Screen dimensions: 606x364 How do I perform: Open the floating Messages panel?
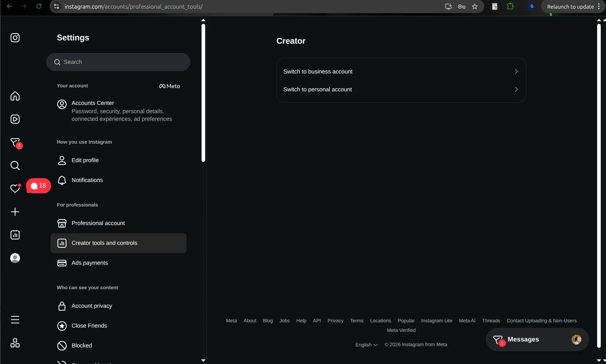pyautogui.click(x=537, y=339)
